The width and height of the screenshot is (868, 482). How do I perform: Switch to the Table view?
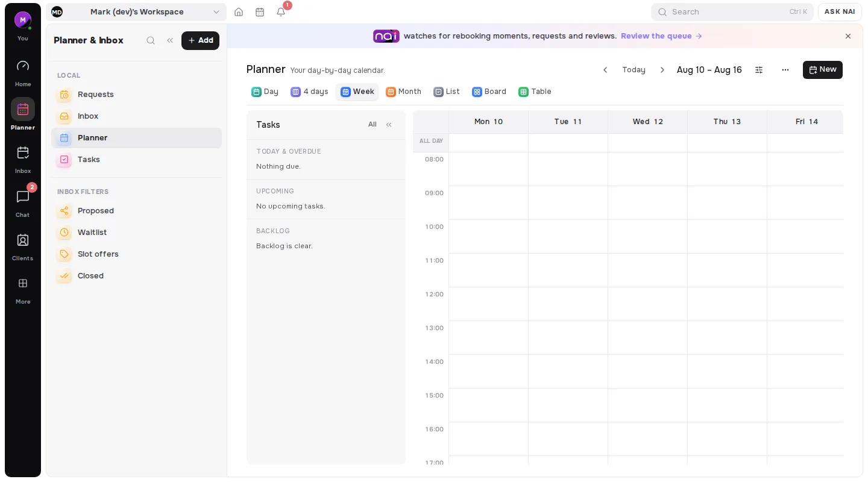535,92
